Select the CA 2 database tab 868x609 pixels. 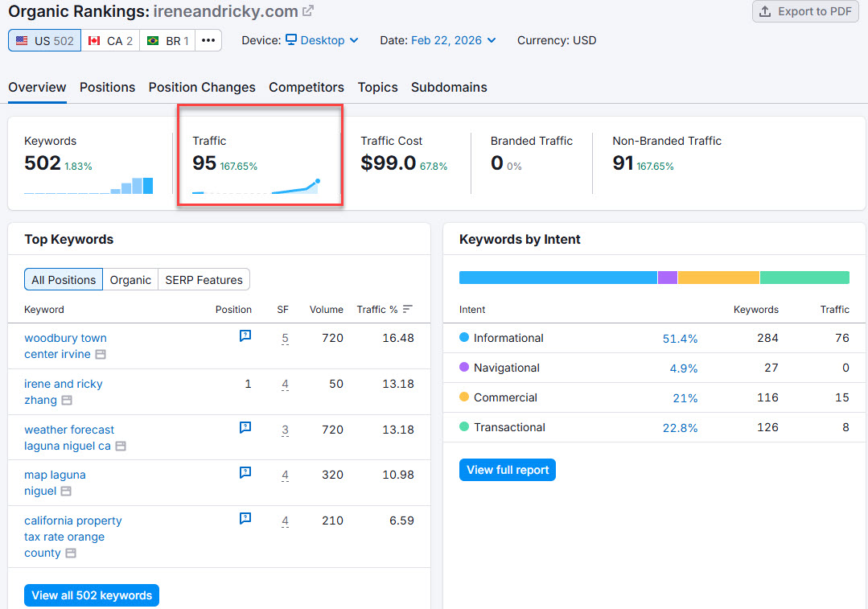[x=111, y=40]
